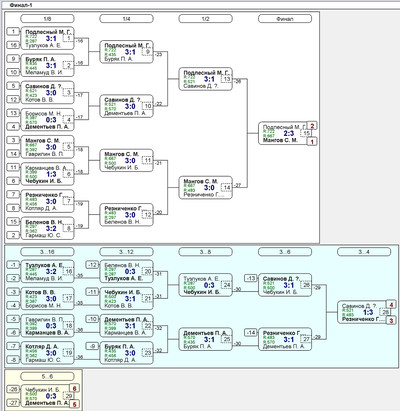Select seed box 16 beside Тузлуков
Screen dimensions: 400x411
13,45
